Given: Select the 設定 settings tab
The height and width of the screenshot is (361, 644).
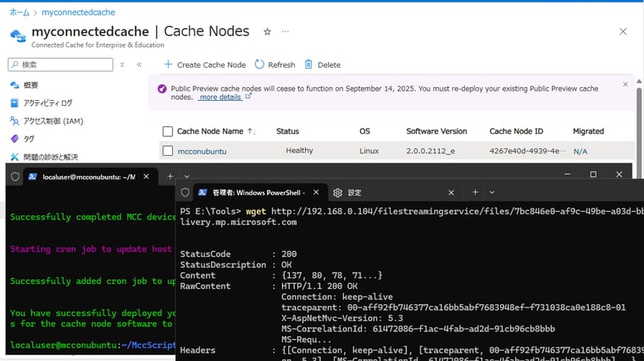Looking at the screenshot, I should [354, 192].
